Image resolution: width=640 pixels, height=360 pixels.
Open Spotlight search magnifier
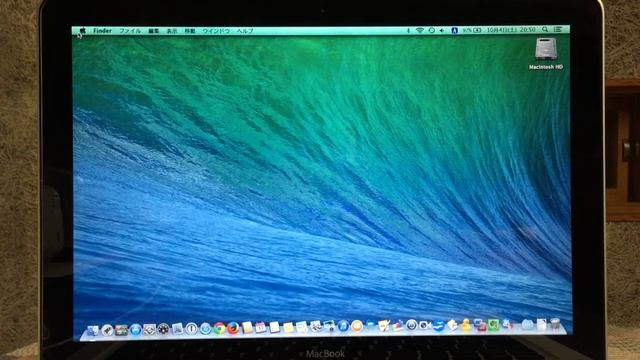pyautogui.click(x=545, y=29)
